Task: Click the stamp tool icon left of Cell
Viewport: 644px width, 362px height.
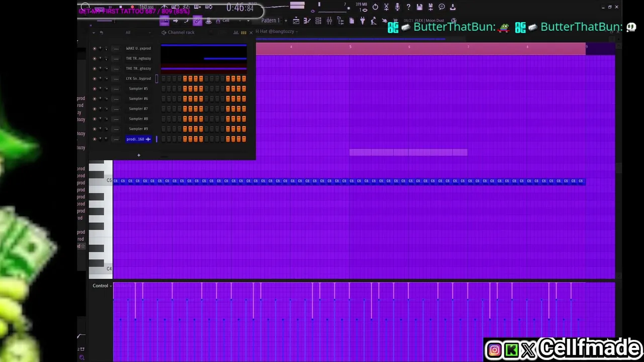Action: pyautogui.click(x=209, y=21)
